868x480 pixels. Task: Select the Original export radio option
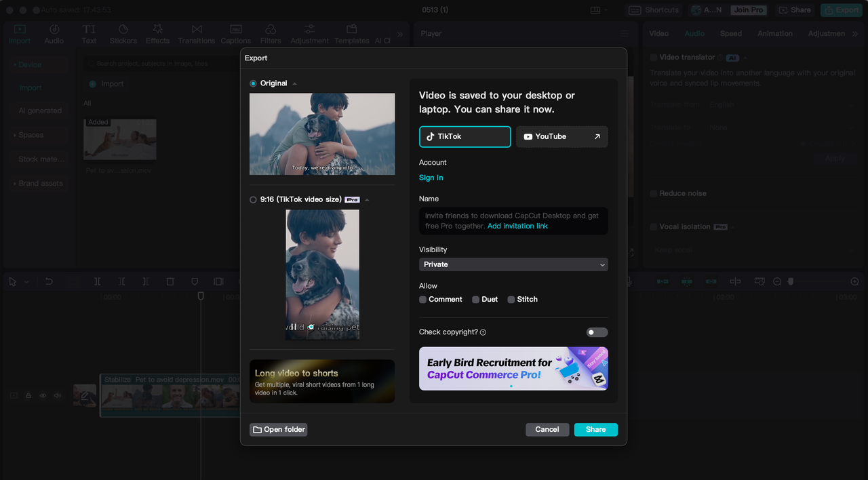point(253,83)
